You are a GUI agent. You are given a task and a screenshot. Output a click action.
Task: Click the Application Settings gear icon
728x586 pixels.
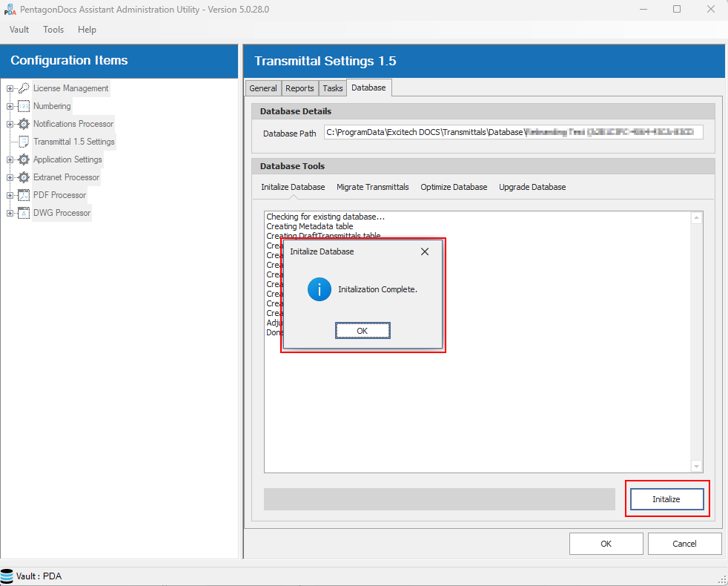pos(24,159)
